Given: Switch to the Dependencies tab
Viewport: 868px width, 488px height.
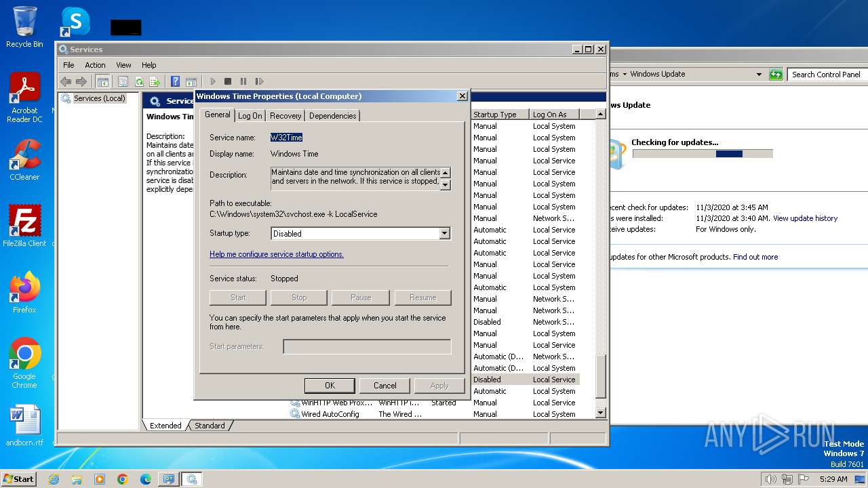Looking at the screenshot, I should coord(332,116).
